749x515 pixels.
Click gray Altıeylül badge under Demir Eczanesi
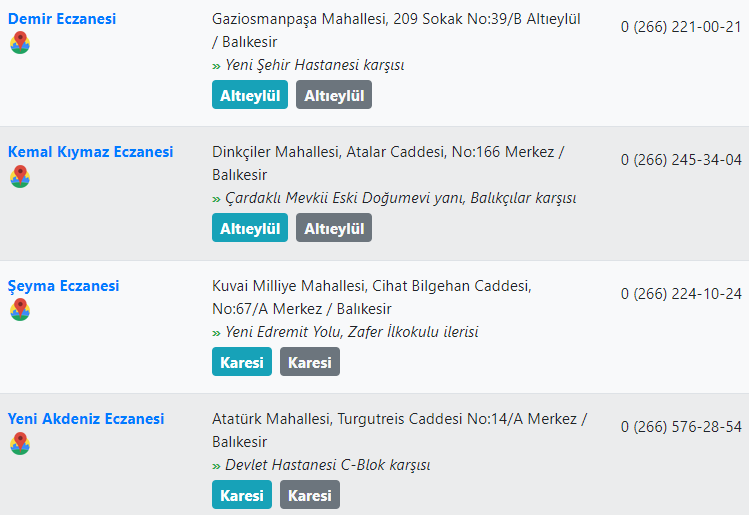pos(334,95)
